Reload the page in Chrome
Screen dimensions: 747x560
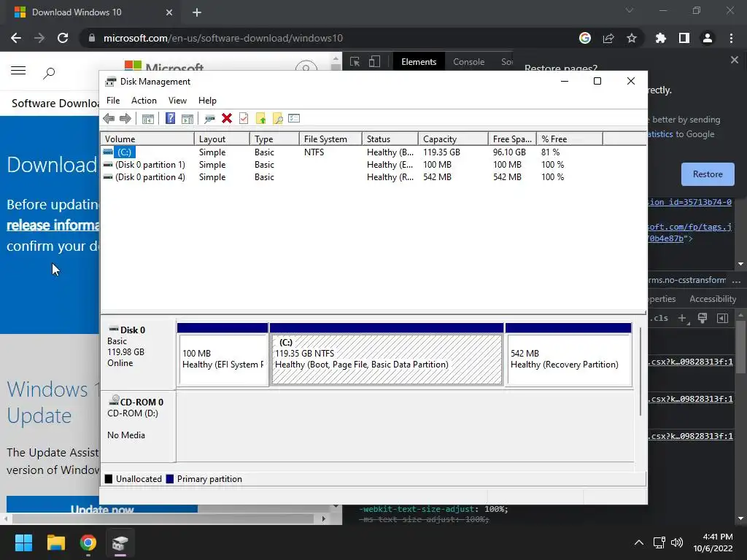coord(63,38)
